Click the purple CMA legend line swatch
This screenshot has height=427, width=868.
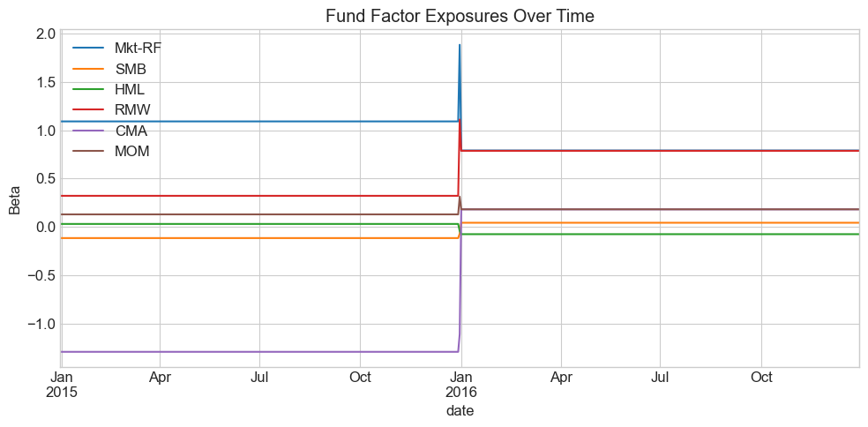87,131
